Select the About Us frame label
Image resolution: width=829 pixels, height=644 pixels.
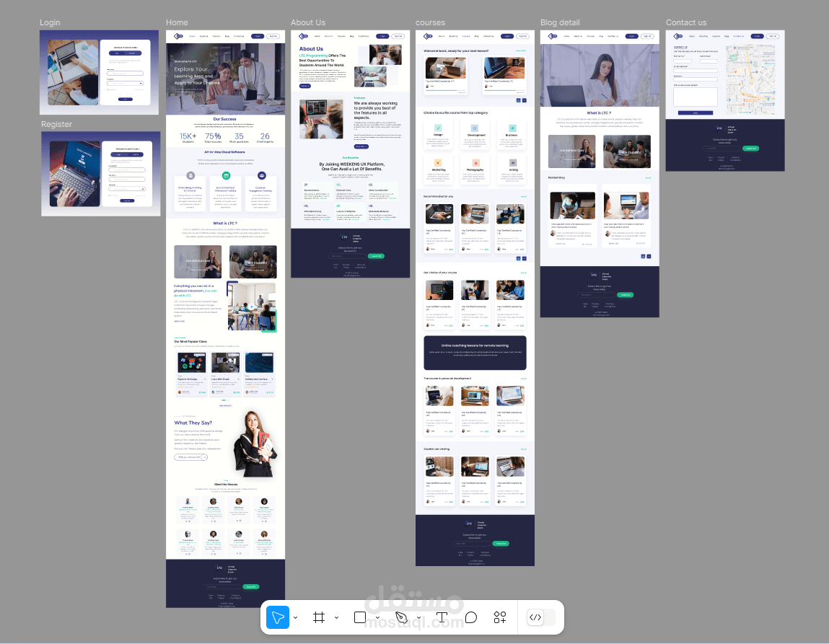pyautogui.click(x=307, y=23)
